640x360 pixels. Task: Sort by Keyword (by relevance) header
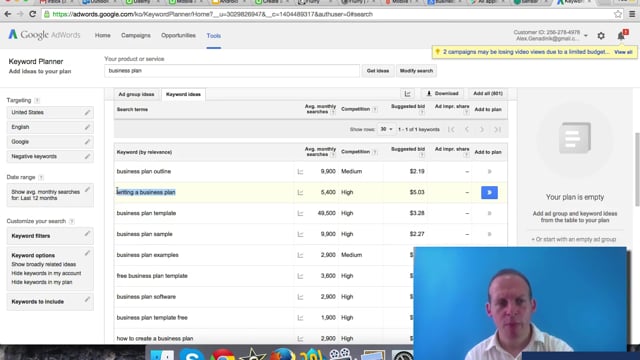(x=144, y=152)
